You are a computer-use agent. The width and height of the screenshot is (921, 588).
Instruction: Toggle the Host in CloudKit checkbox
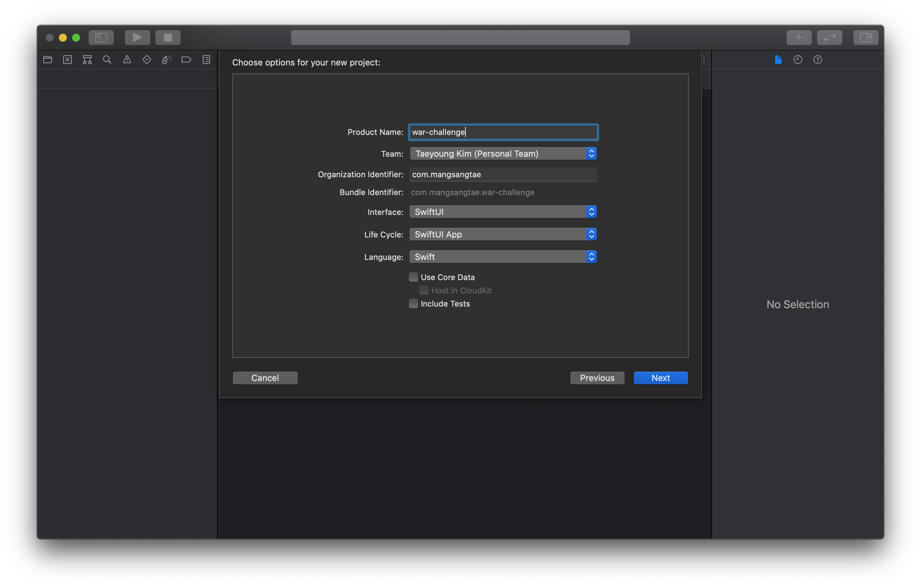coord(424,291)
